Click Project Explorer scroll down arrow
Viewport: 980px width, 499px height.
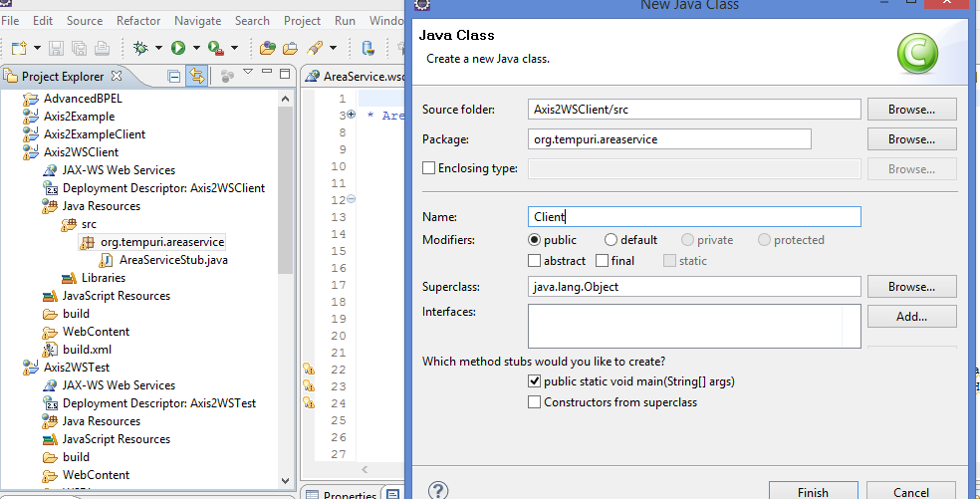tap(286, 481)
